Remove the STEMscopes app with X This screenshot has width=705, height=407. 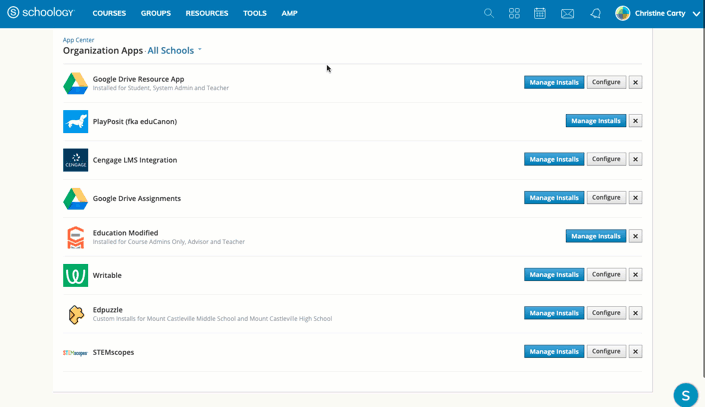click(635, 352)
